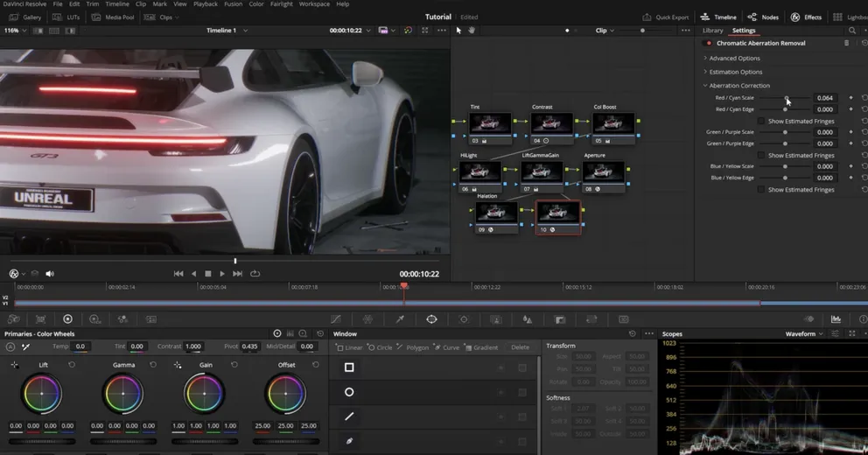The width and height of the screenshot is (868, 455).
Task: Toggle auto balance button in Color Wheels
Action: (10, 346)
